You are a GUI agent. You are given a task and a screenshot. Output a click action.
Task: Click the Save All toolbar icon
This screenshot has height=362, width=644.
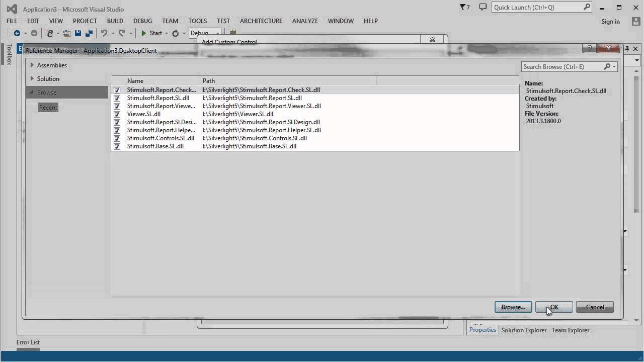tap(89, 33)
